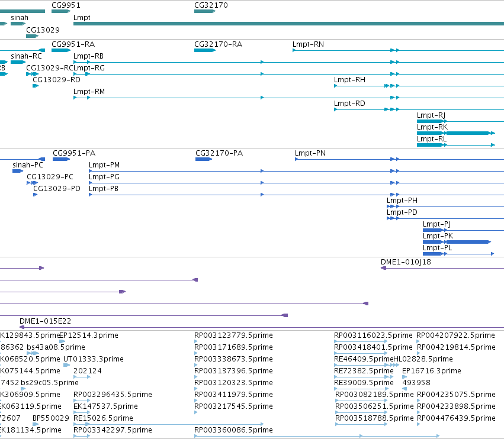The height and width of the screenshot is (439, 504).
Task: Select the RP003123779.5prime label
Action: point(233,335)
